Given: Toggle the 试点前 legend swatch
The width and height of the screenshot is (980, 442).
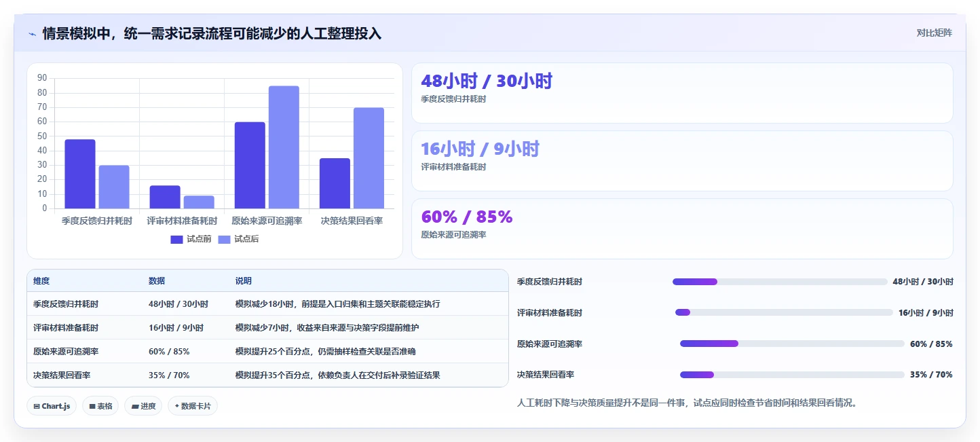Looking at the screenshot, I should coord(177,239).
